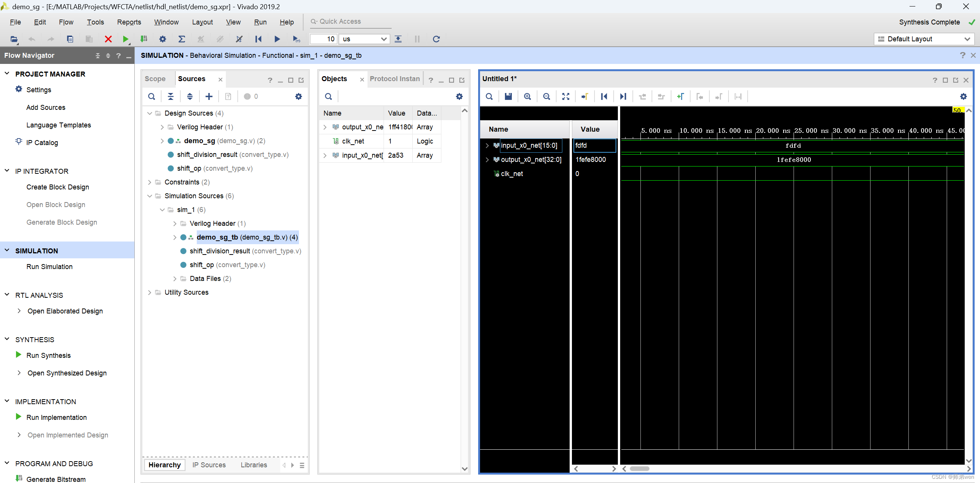Open waveform settings gear
Viewport: 980px width, 483px height.
(x=964, y=96)
